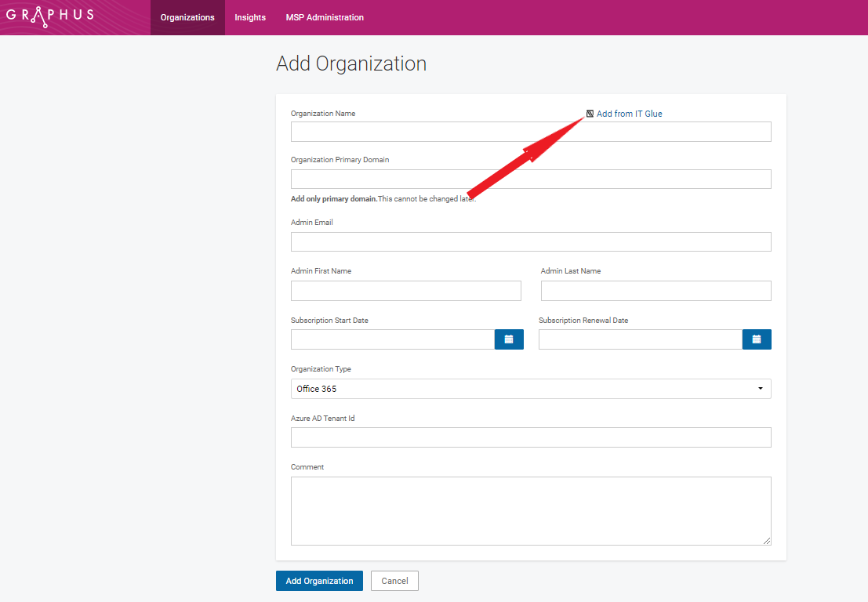The image size is (868, 602).
Task: Expand the Organization Type dropdown
Action: pos(531,389)
